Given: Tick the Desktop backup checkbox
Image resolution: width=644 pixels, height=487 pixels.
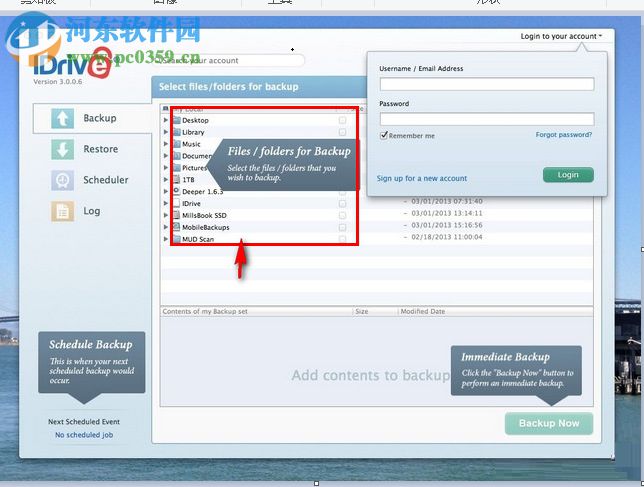Looking at the screenshot, I should [342, 120].
